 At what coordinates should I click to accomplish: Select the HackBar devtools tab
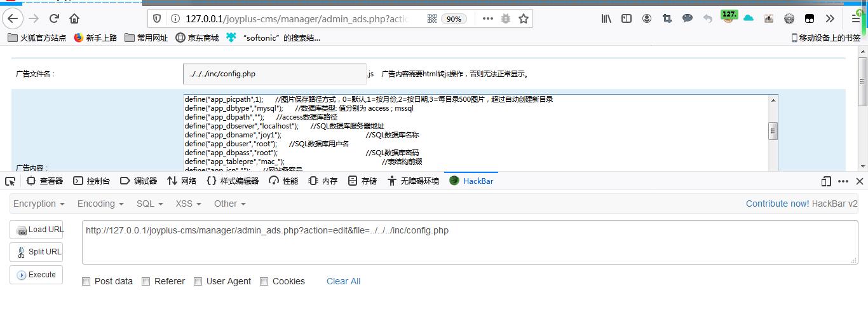click(471, 181)
